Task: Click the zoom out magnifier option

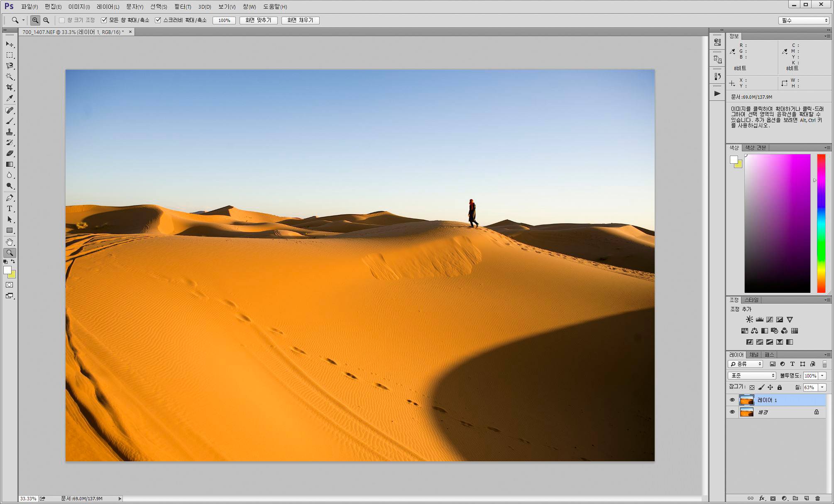Action: [x=46, y=20]
